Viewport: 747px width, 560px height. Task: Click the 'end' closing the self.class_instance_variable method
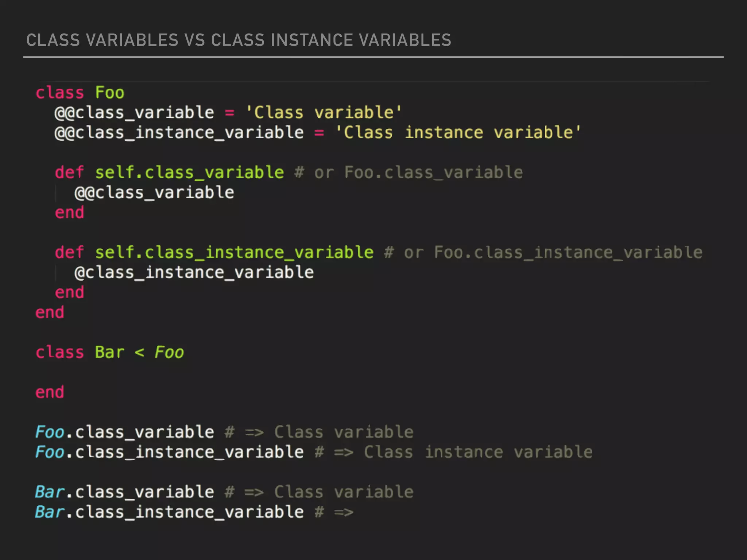coord(69,292)
